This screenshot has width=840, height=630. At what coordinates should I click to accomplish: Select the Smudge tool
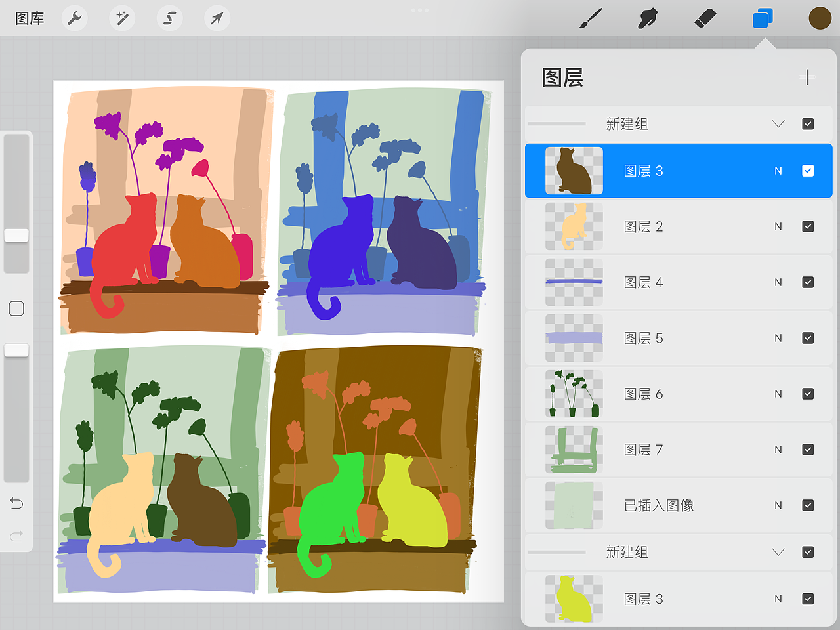[x=648, y=18]
